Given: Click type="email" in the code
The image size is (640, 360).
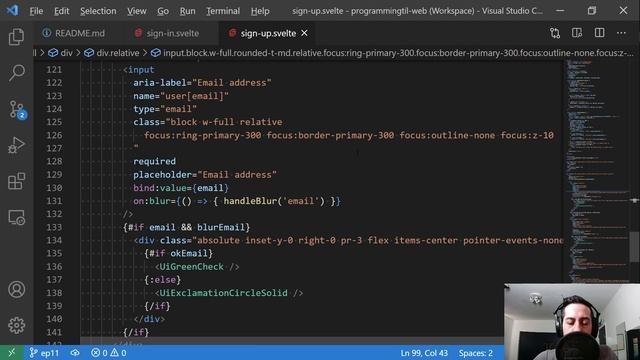Looking at the screenshot, I should (165, 109).
